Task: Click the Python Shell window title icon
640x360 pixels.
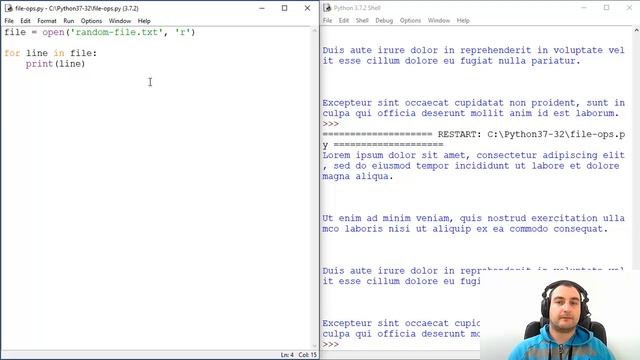Action: tap(327, 8)
